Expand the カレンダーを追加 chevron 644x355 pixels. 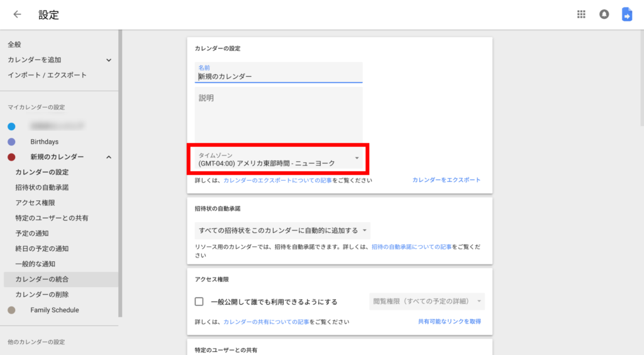pyautogui.click(x=108, y=60)
